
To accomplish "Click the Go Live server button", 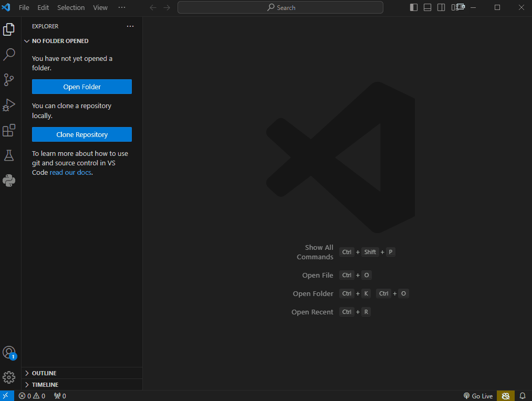I will click(x=478, y=396).
